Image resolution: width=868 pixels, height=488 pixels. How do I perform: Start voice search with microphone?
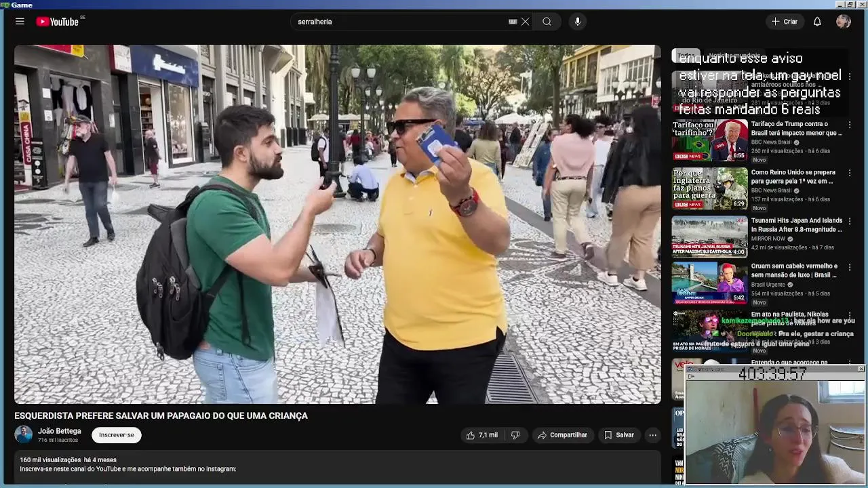(x=578, y=22)
